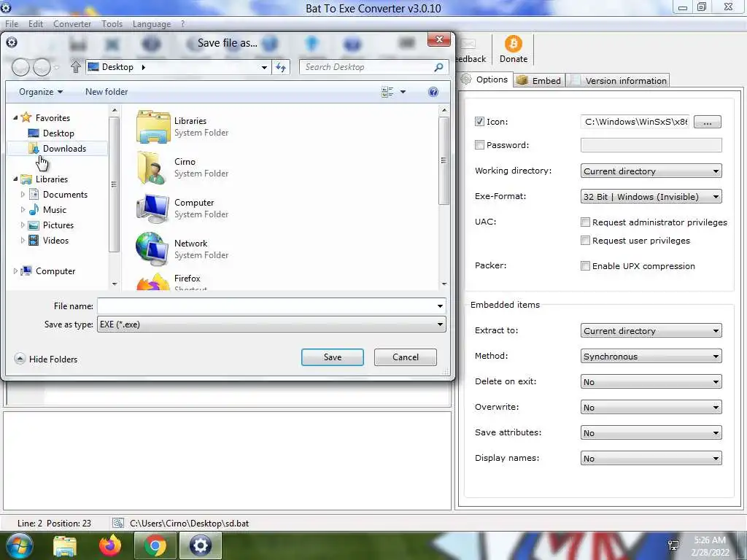Click the file list vertical scrollbar
747x560 pixels.
pos(444,195)
